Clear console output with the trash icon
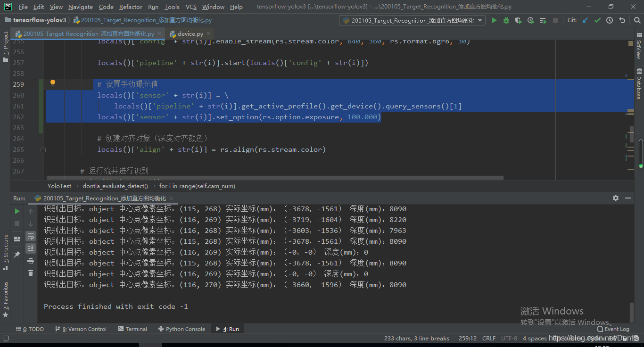The width and height of the screenshot is (644, 347). click(x=31, y=273)
